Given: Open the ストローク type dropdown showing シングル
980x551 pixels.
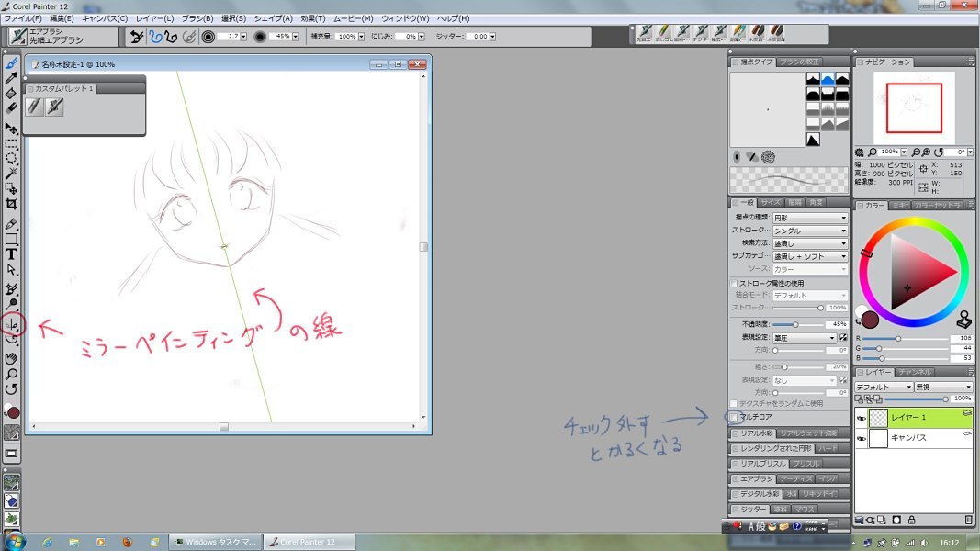Looking at the screenshot, I should point(809,231).
